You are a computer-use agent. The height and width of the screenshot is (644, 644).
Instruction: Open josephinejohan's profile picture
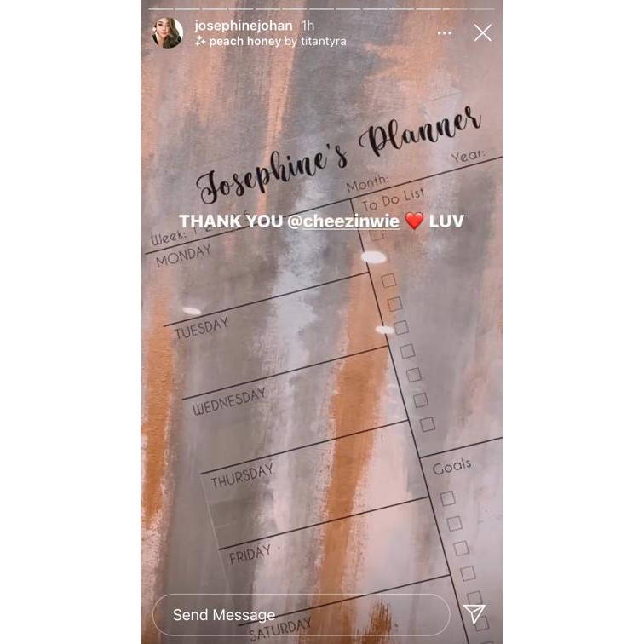[168, 33]
